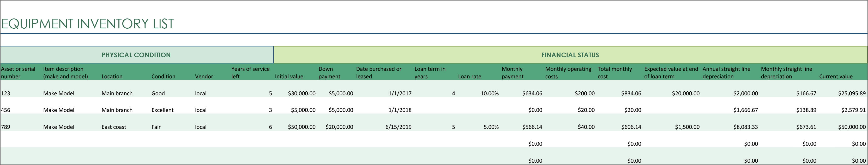The height and width of the screenshot is (165, 868).
Task: Select the $566.14 monthly payment cell
Action: click(532, 127)
